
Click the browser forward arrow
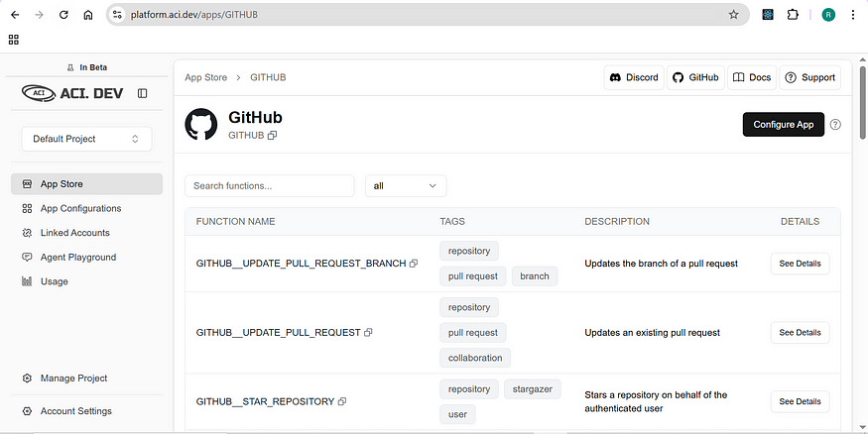39,15
